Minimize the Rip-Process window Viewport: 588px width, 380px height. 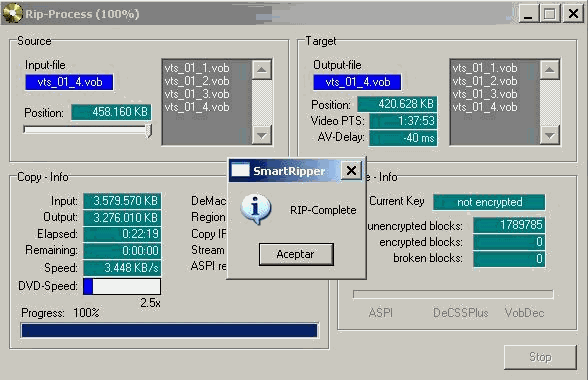[528, 14]
